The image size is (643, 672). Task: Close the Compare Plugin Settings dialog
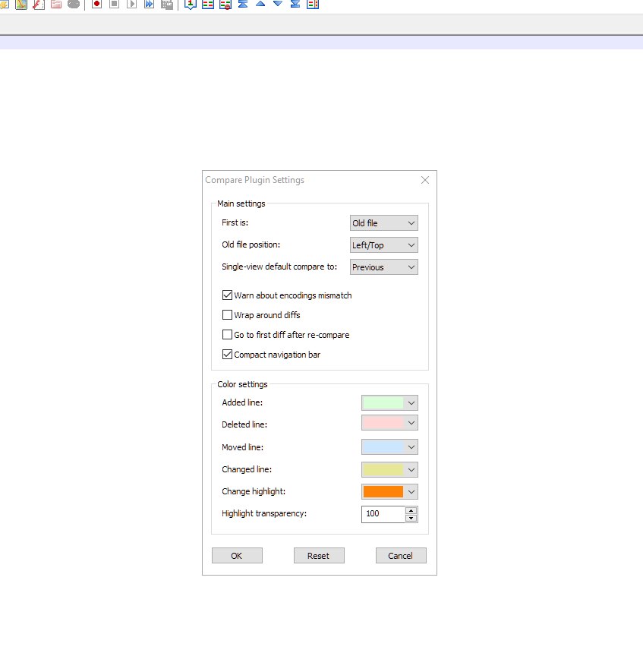[x=425, y=181]
